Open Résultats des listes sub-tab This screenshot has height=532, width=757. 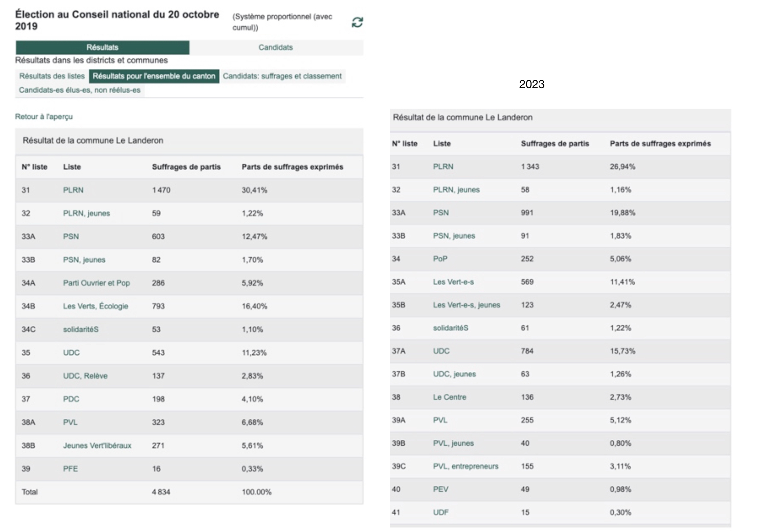click(52, 76)
